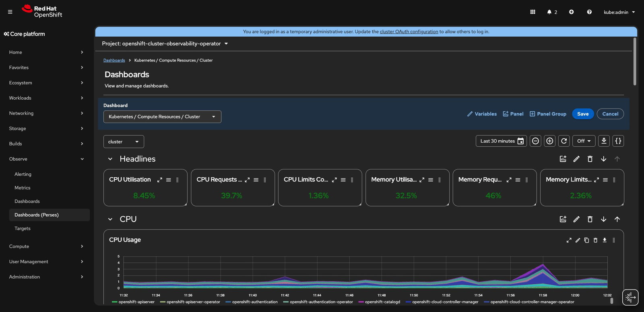
Task: Open Last 30 minutes time picker
Action: pyautogui.click(x=501, y=141)
